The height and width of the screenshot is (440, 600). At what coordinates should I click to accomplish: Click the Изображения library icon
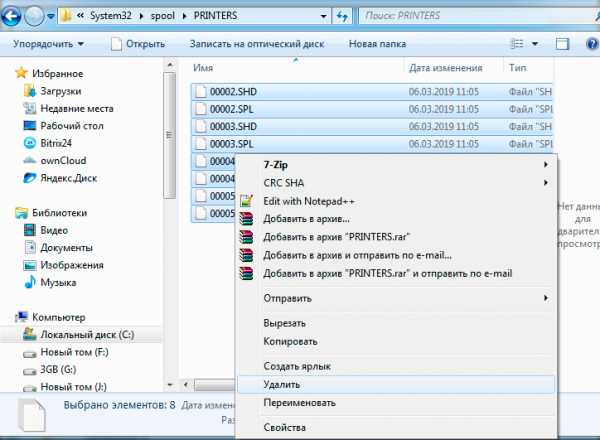(x=29, y=265)
